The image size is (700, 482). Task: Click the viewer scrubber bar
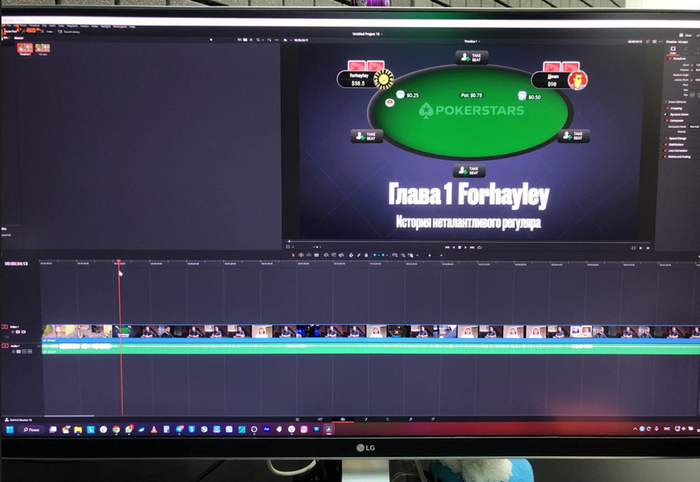coord(467,242)
